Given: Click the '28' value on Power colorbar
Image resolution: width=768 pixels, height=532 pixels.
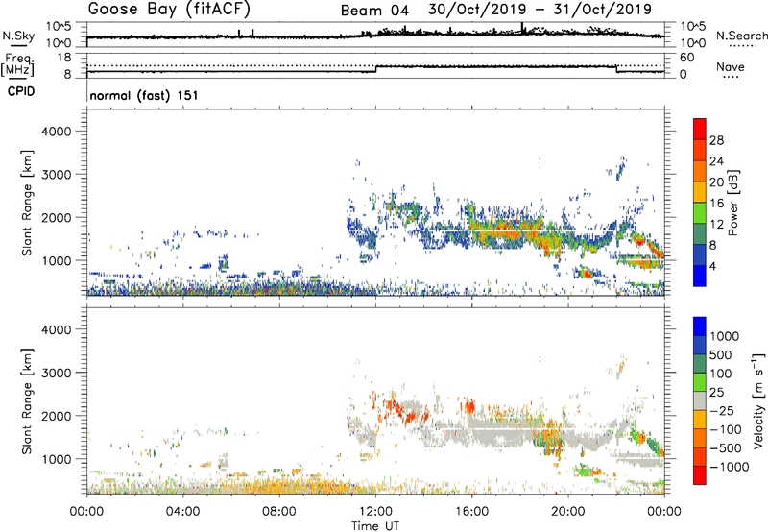Looking at the screenshot, I should 716,140.
